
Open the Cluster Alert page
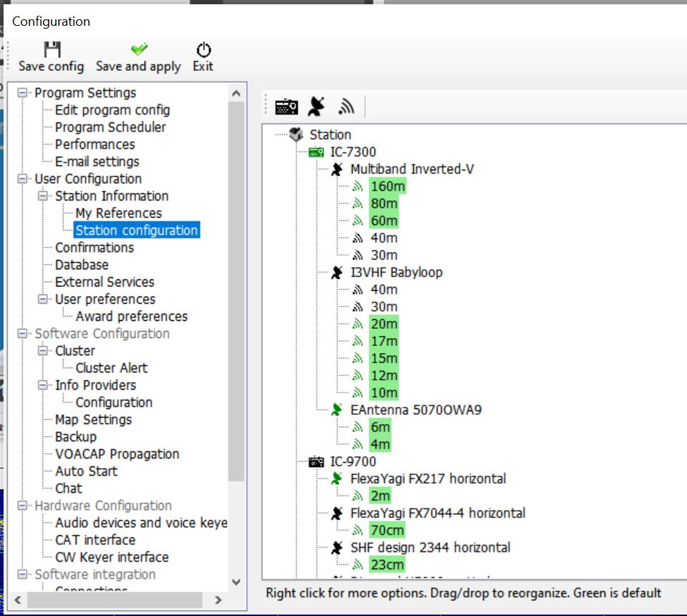(x=111, y=368)
